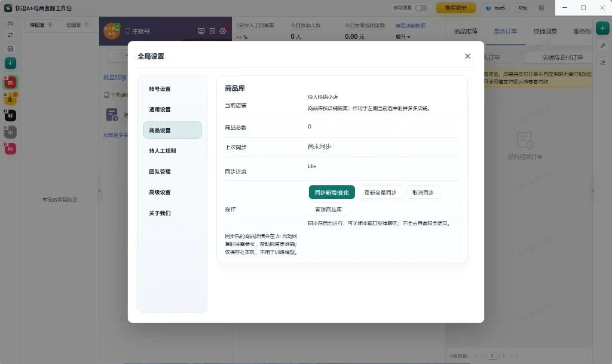Image resolution: width=612 pixels, height=364 pixels.
Task: Click the 重新全量同步 button
Action: pos(380,192)
